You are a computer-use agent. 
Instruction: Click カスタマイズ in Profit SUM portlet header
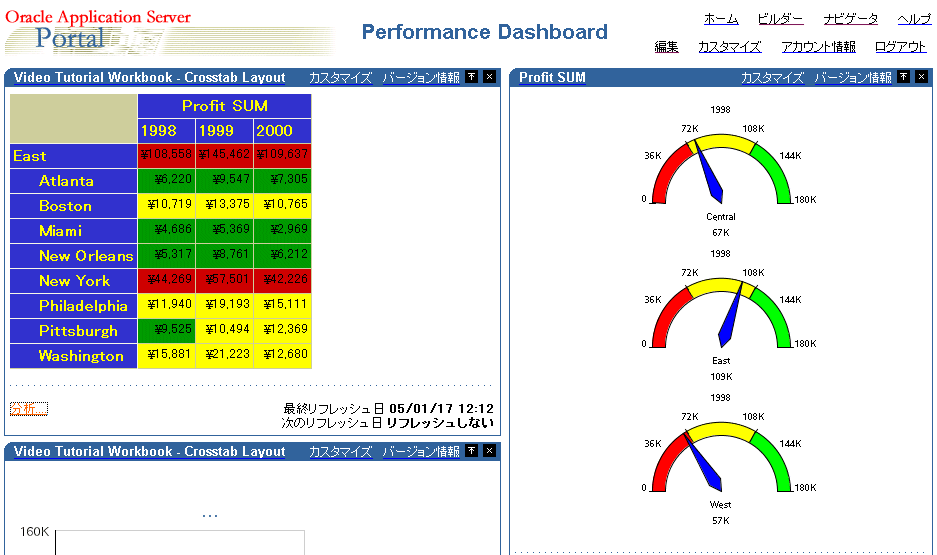tap(773, 78)
